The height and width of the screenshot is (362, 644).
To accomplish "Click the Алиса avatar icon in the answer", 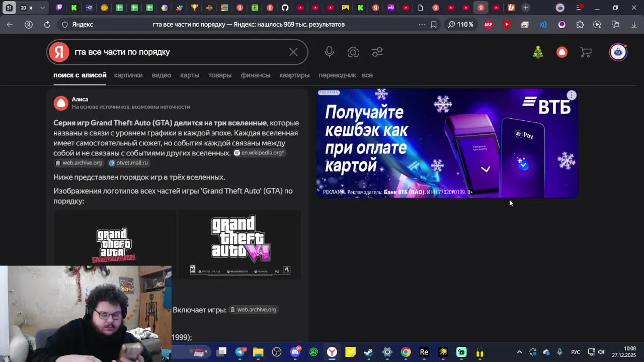I will click(x=61, y=103).
